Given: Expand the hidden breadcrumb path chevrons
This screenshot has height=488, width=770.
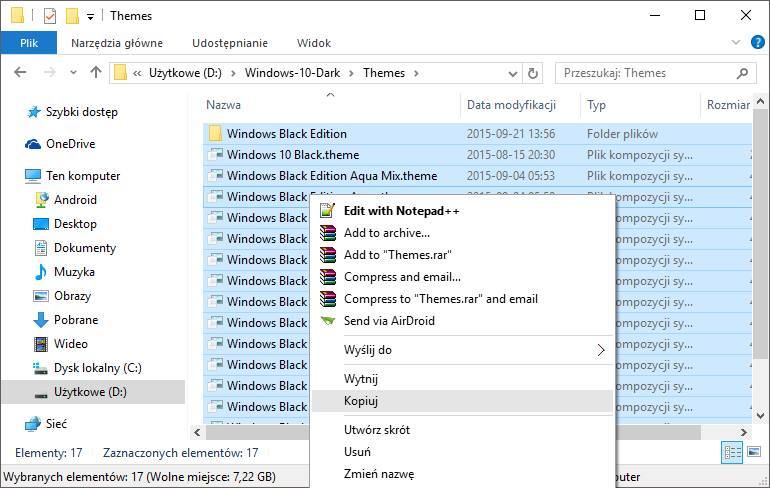Looking at the screenshot, I should 137,74.
